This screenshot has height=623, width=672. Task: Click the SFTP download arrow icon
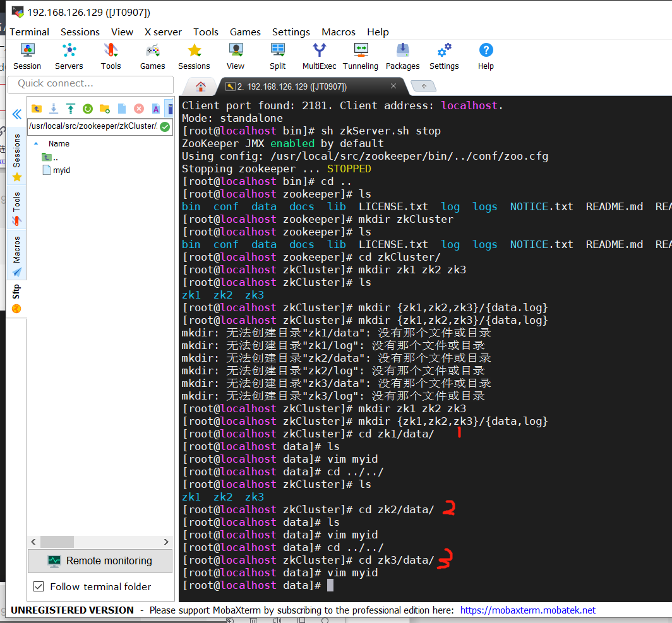(54, 109)
